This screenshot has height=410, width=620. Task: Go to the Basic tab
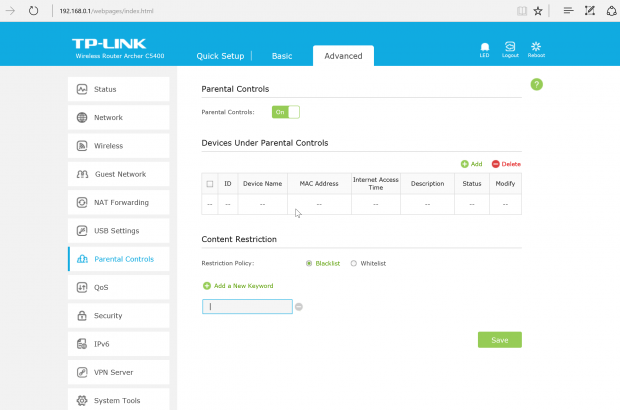click(x=282, y=56)
